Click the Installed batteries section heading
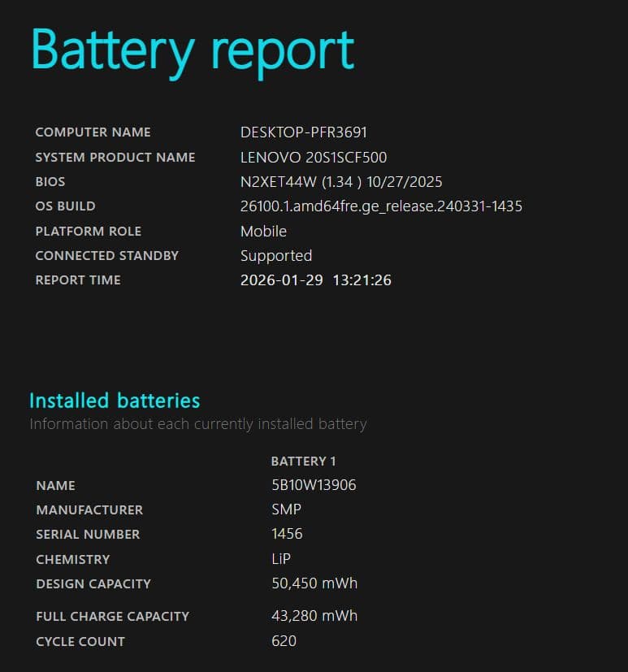628x672 pixels. [115, 401]
